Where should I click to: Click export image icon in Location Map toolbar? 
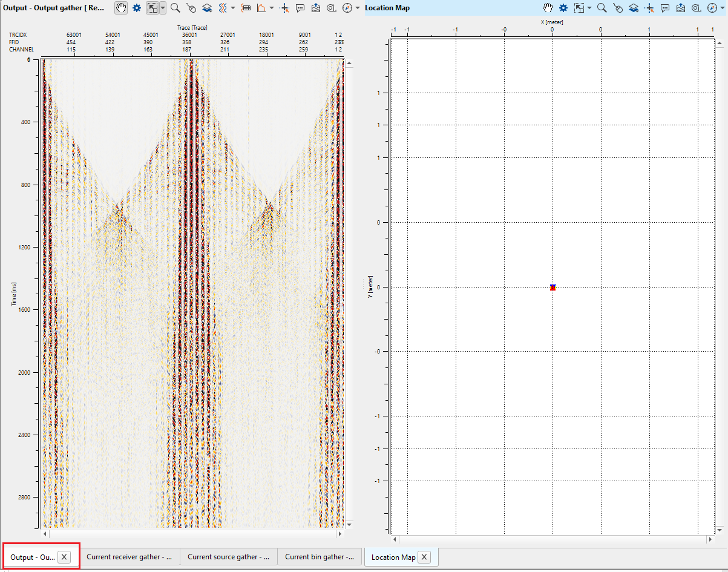(x=681, y=8)
